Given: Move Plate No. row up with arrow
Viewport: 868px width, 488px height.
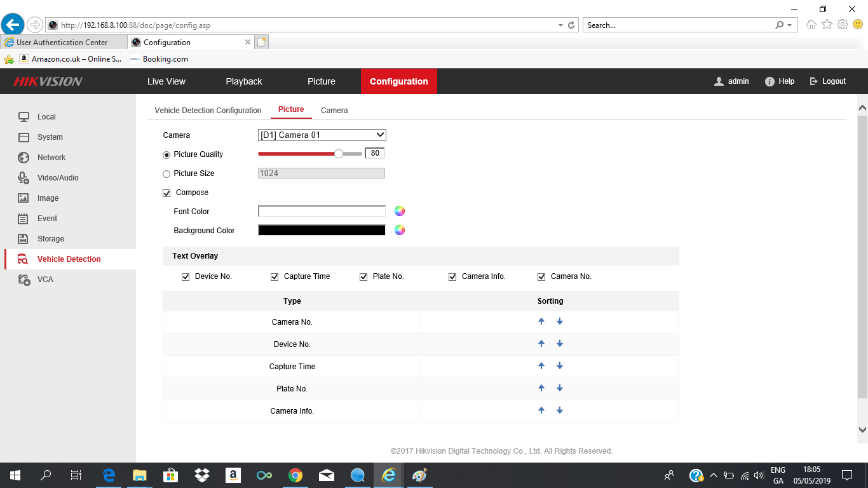Looking at the screenshot, I should point(541,388).
